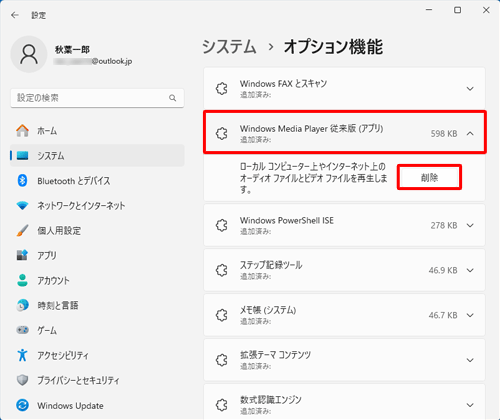Select Windows Update in the sidebar
The height and width of the screenshot is (420, 500).
97,405
